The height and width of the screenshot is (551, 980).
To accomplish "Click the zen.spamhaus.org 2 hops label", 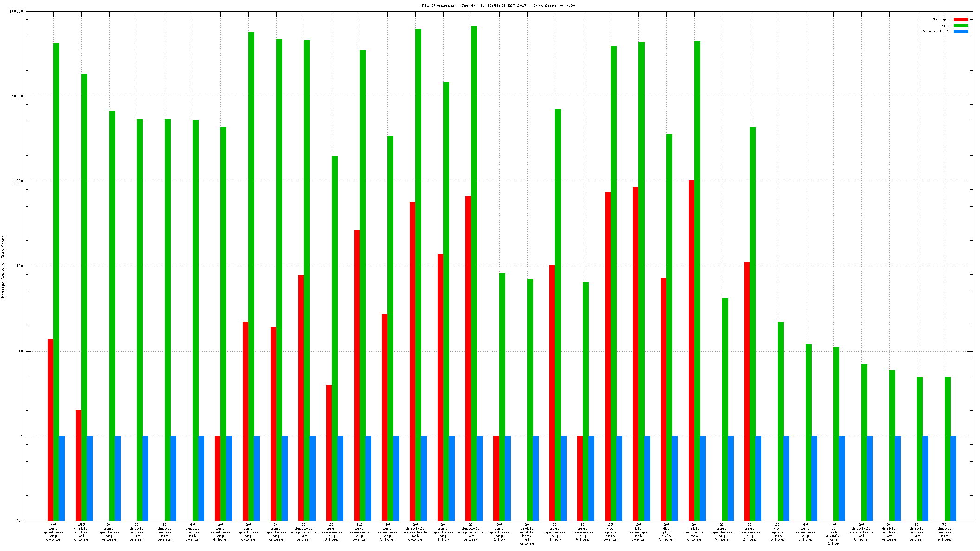I will tap(750, 532).
